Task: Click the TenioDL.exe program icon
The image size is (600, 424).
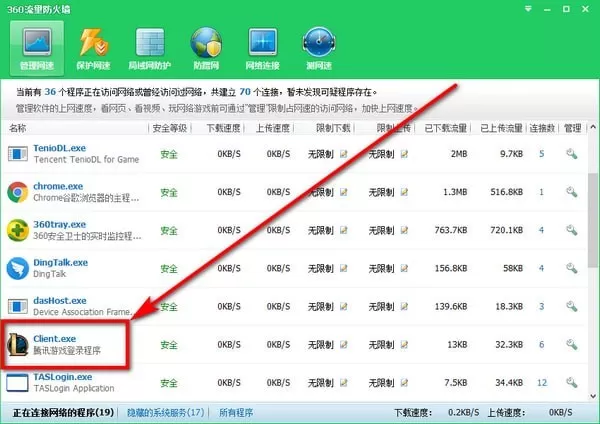Action: pyautogui.click(x=18, y=154)
